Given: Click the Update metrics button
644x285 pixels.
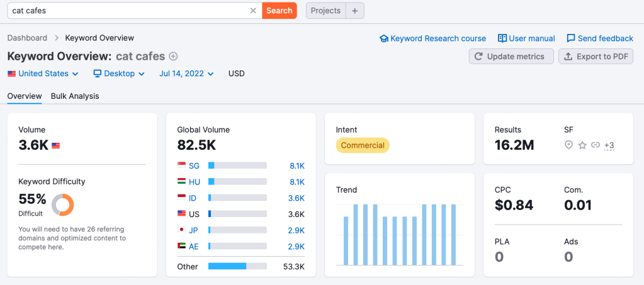Looking at the screenshot, I should tap(511, 57).
